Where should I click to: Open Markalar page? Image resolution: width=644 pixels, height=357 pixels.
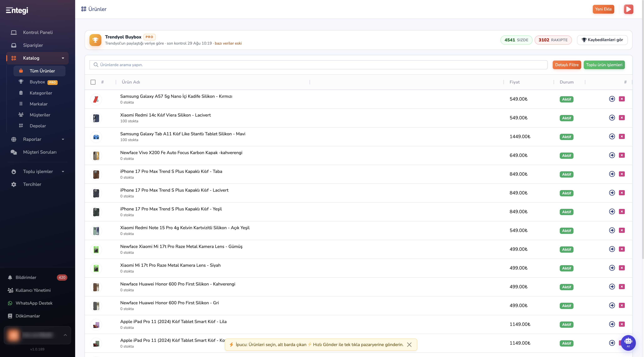pos(39,104)
